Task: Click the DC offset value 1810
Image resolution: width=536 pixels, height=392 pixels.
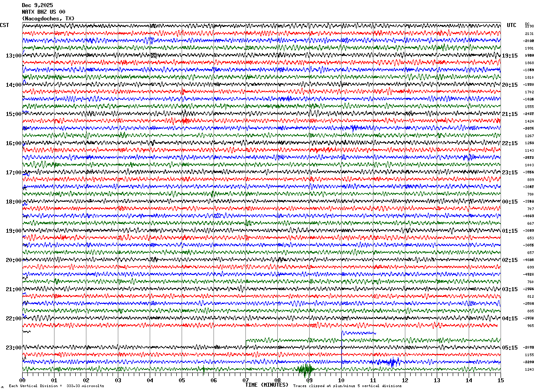Action: coord(529,77)
